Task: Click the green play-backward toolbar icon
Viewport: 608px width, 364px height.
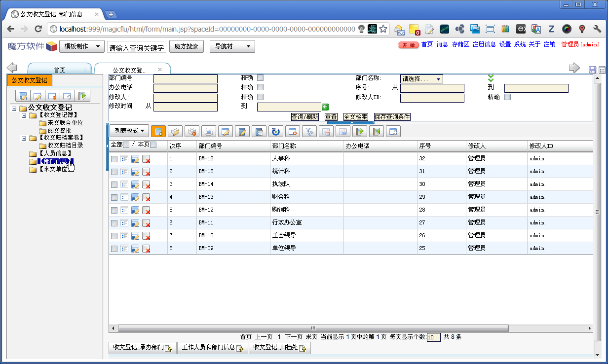Action: pos(376,131)
